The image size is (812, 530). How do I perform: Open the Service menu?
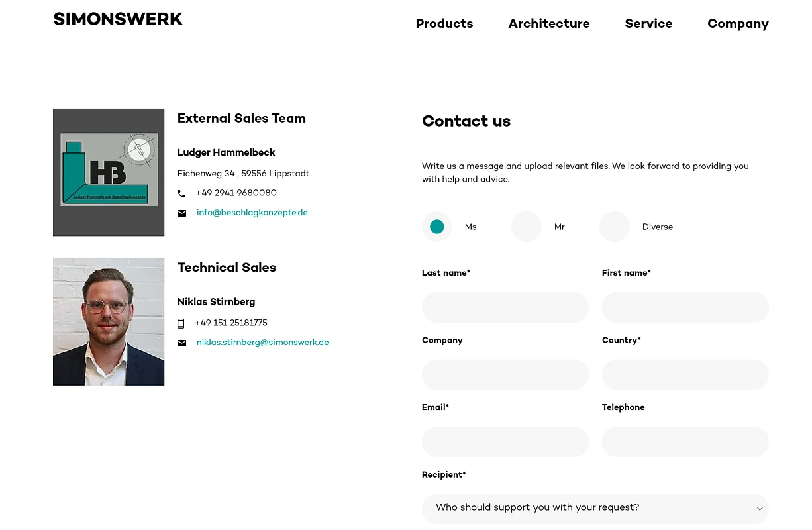pyautogui.click(x=648, y=24)
